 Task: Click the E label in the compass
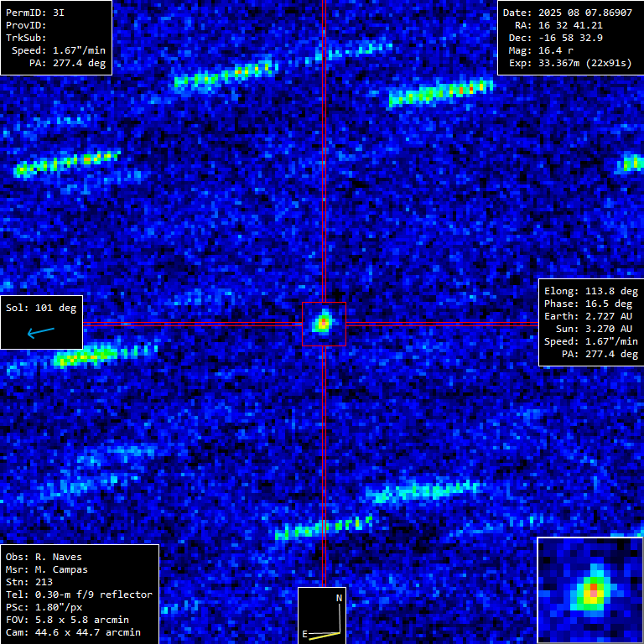(x=304, y=634)
